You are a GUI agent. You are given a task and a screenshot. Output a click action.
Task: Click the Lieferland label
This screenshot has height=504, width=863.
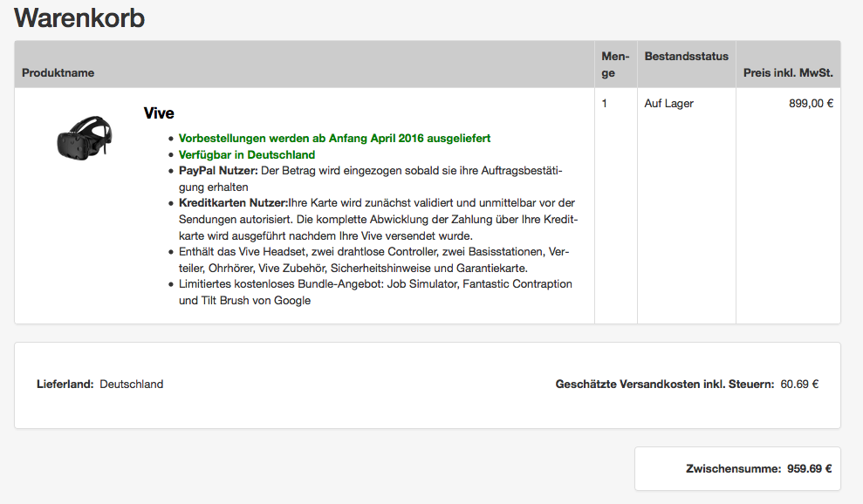(65, 384)
